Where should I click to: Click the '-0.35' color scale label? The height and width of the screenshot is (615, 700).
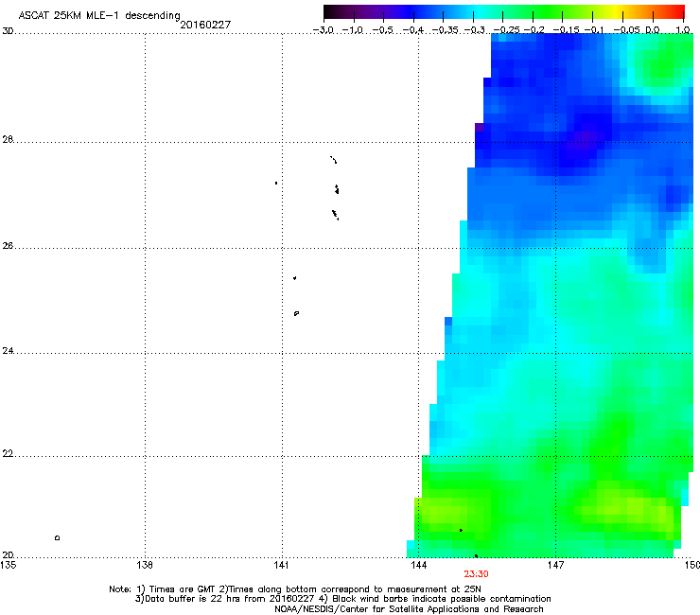(446, 30)
